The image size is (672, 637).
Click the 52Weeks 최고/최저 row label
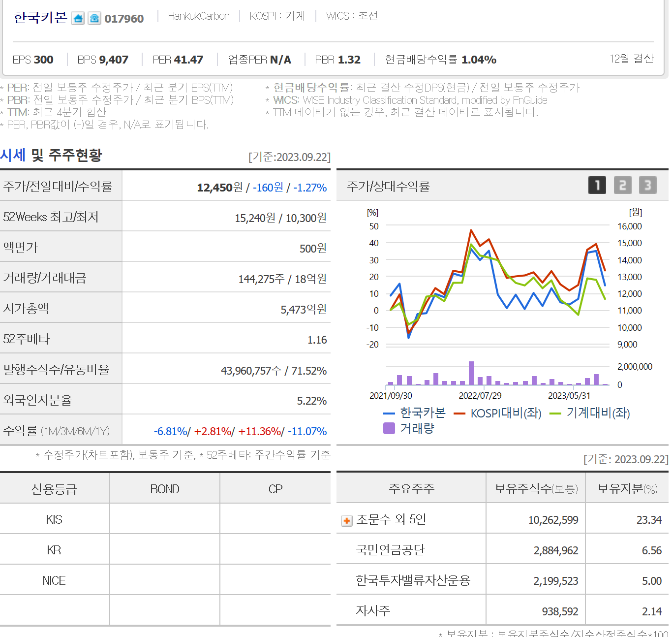51,217
